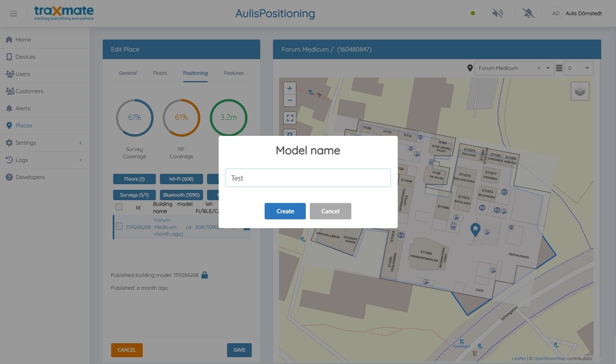Click the Floors (1) button
Screen dimensions: 616x364
[134, 179]
